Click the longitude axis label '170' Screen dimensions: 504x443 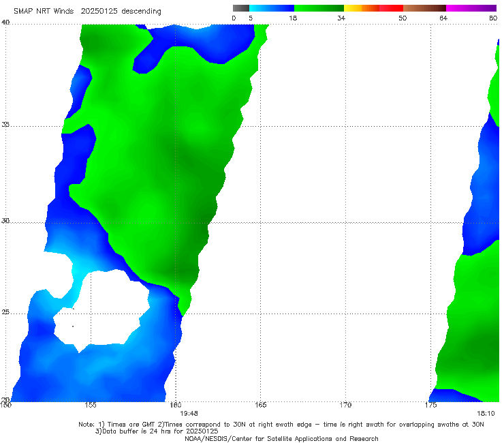pyautogui.click(x=345, y=405)
